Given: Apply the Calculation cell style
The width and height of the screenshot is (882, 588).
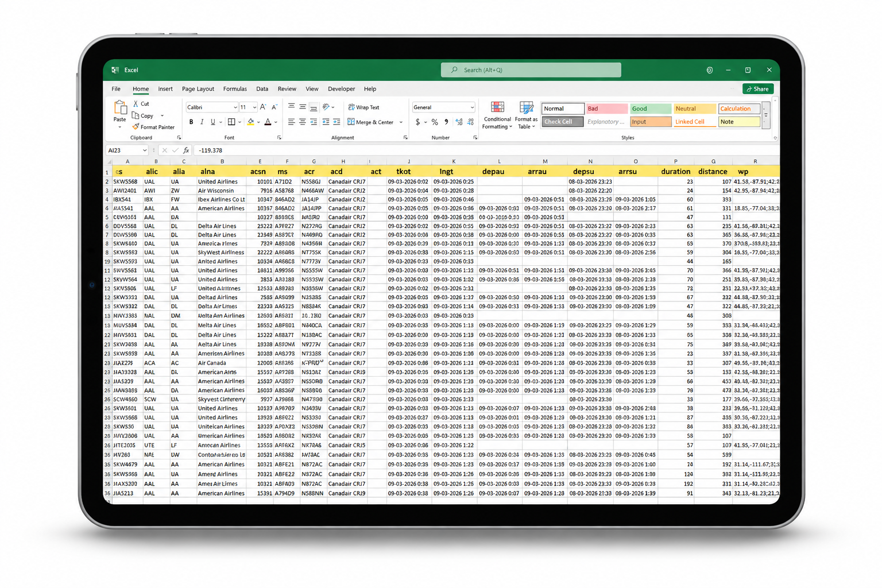Looking at the screenshot, I should pos(740,109).
